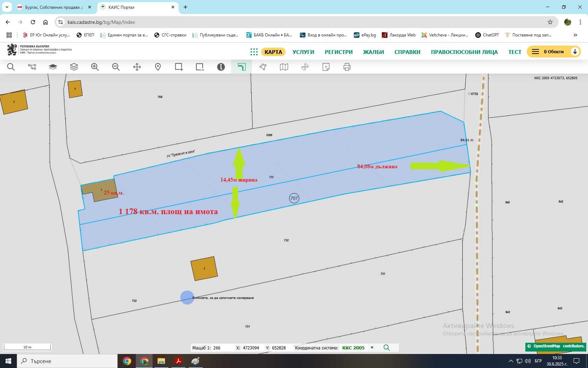Go back in browser history
The image size is (588, 368).
coord(8,22)
